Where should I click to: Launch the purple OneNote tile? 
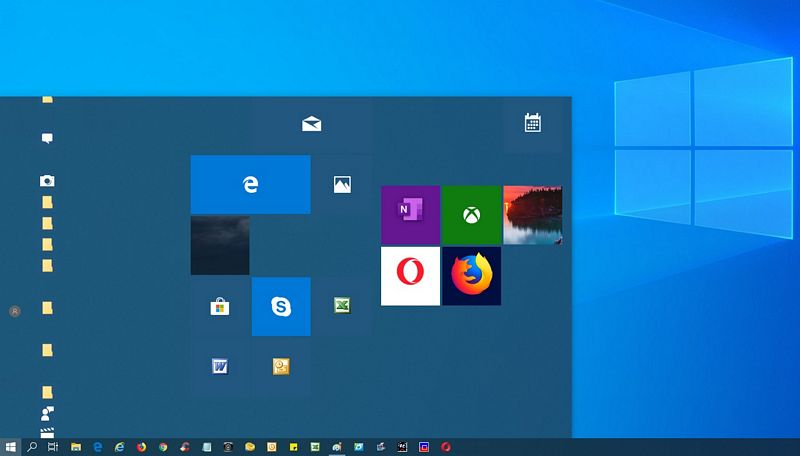pyautogui.click(x=410, y=215)
